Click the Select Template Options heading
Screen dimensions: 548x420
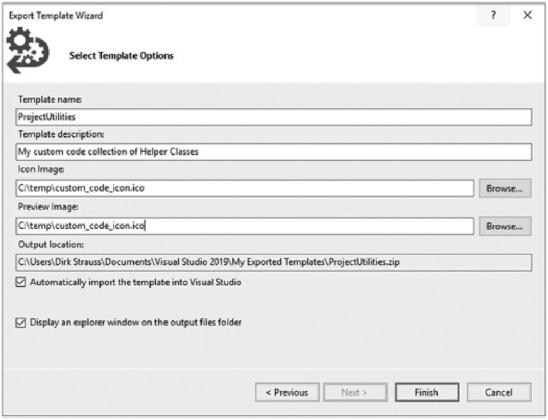point(121,56)
